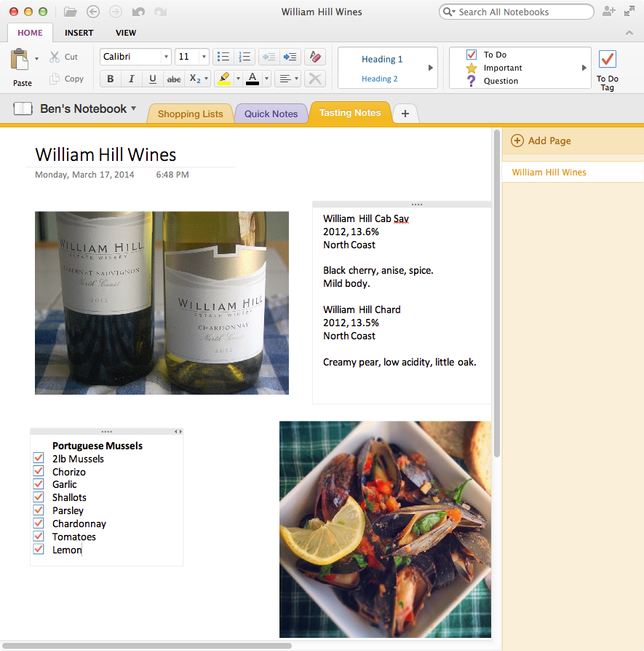Click the Redo icon
The image size is (644, 651).
[x=161, y=12]
